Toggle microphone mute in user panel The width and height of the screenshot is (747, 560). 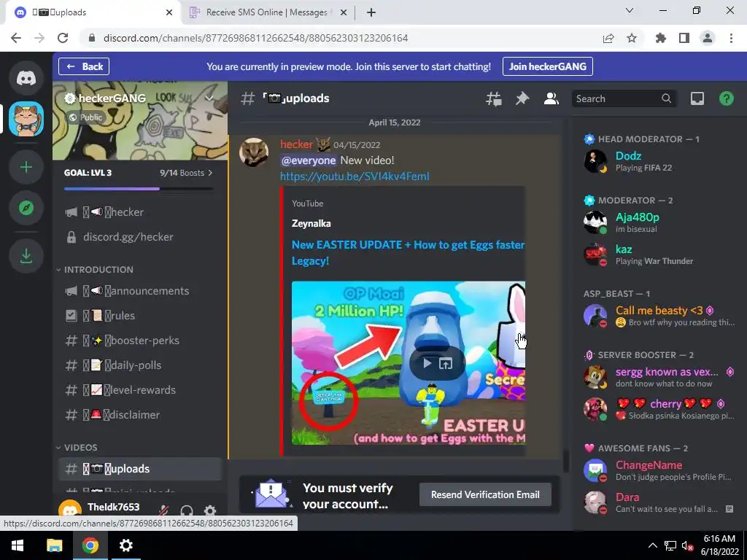[163, 511]
